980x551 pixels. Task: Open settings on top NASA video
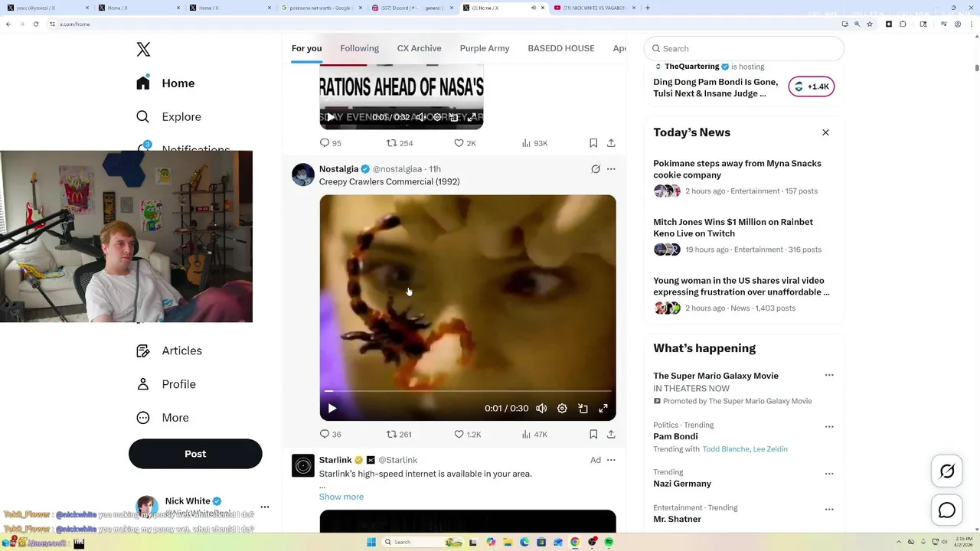437,117
